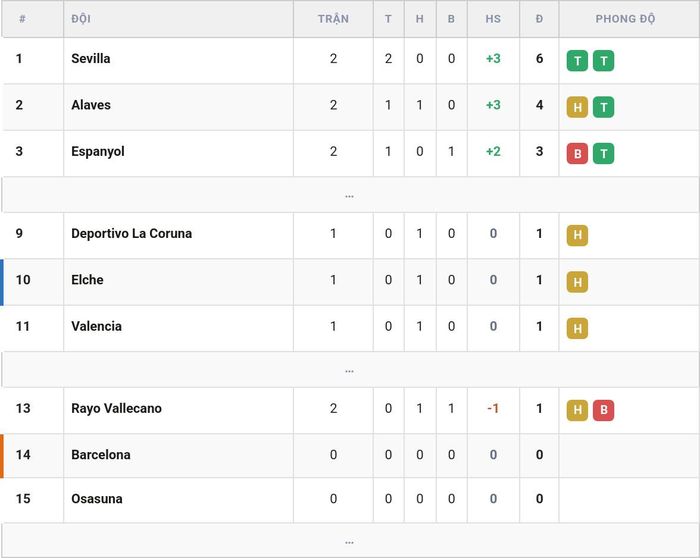Expand hidden rows between Espanyol and Deportivo

350,195
